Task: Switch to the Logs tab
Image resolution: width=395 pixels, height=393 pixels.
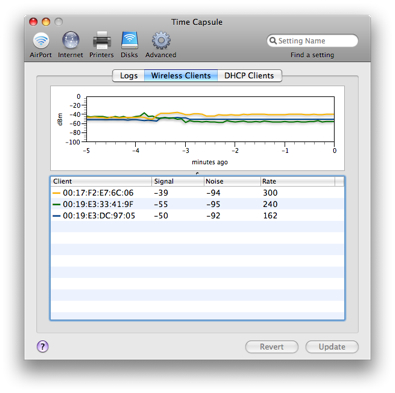Action: click(129, 76)
